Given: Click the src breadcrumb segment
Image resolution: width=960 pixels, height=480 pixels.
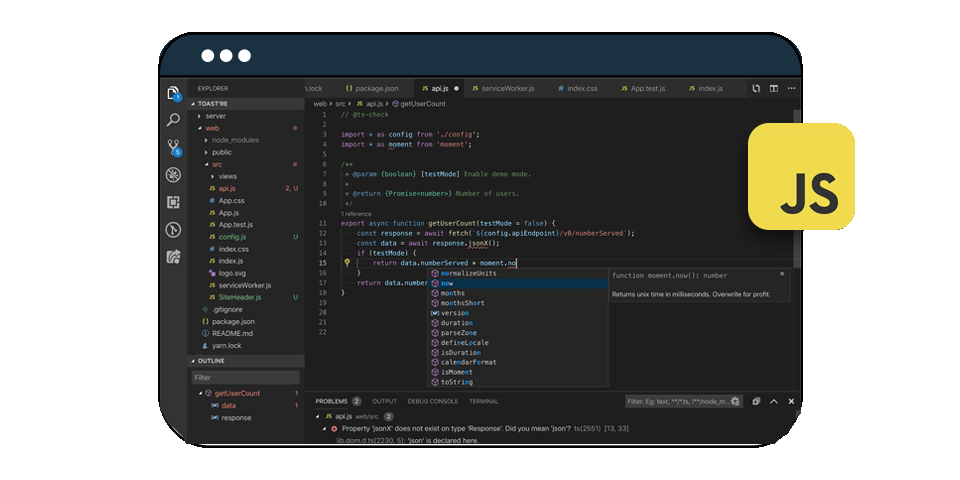Looking at the screenshot, I should (x=340, y=103).
